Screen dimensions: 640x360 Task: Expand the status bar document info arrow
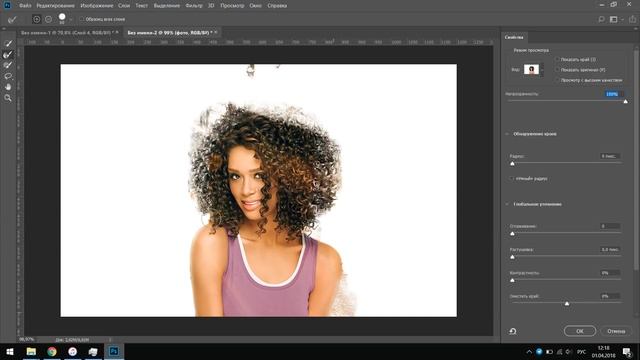tap(110, 340)
